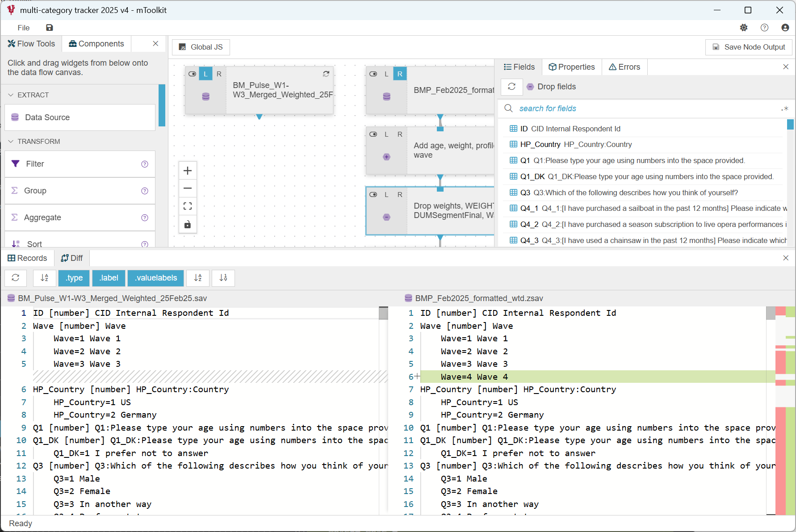Zoom in on the flow canvas

tap(188, 171)
